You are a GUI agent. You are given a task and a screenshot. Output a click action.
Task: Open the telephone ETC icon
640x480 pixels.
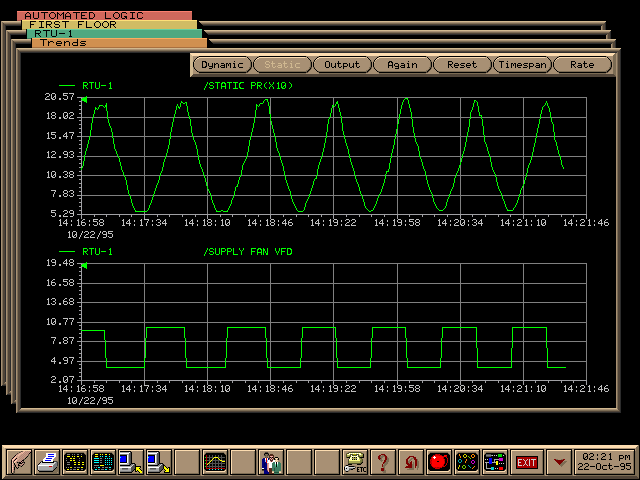[355, 462]
